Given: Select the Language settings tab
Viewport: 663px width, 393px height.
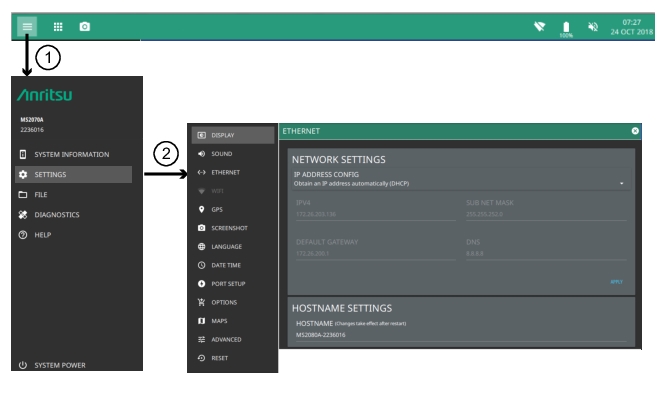Looking at the screenshot, I should [233, 247].
